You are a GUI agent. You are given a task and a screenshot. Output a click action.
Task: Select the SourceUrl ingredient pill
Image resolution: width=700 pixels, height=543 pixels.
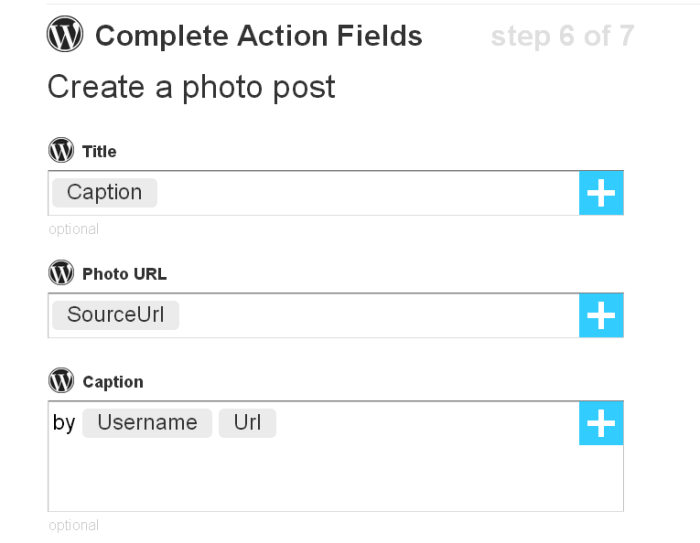(115, 314)
